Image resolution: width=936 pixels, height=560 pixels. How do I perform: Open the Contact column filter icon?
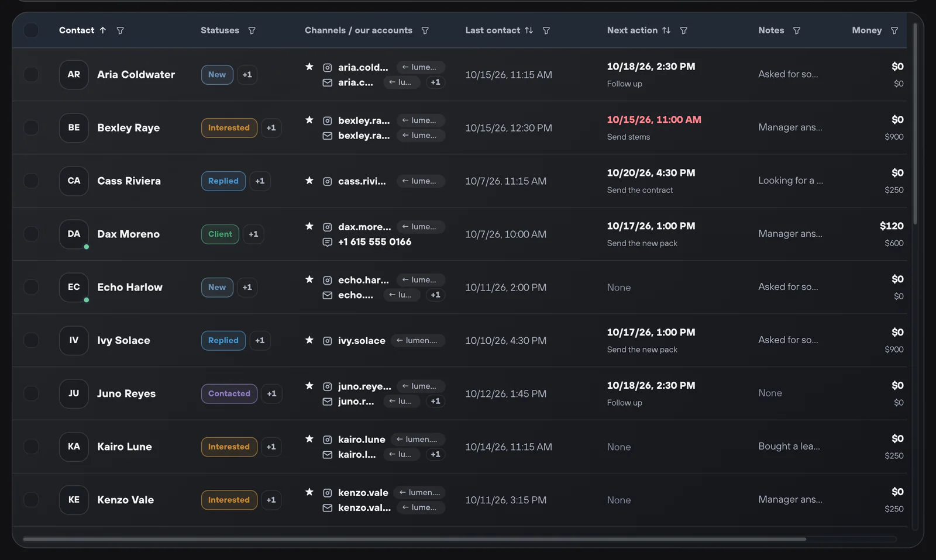(x=120, y=30)
